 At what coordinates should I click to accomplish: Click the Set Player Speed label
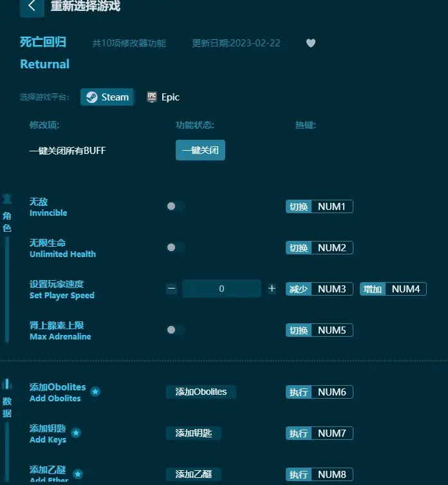tap(62, 296)
